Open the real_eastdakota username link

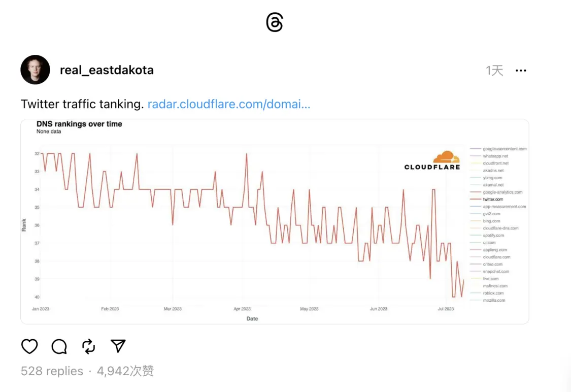click(107, 70)
